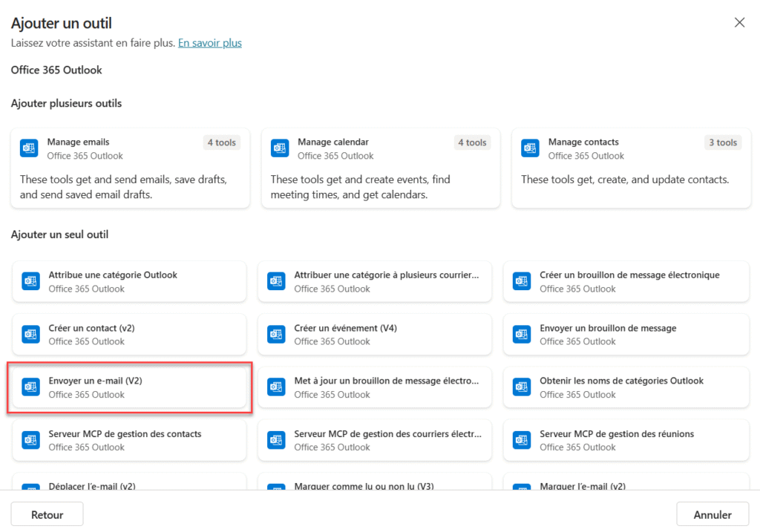Click Outlook icon on Manage emails card

(29, 148)
